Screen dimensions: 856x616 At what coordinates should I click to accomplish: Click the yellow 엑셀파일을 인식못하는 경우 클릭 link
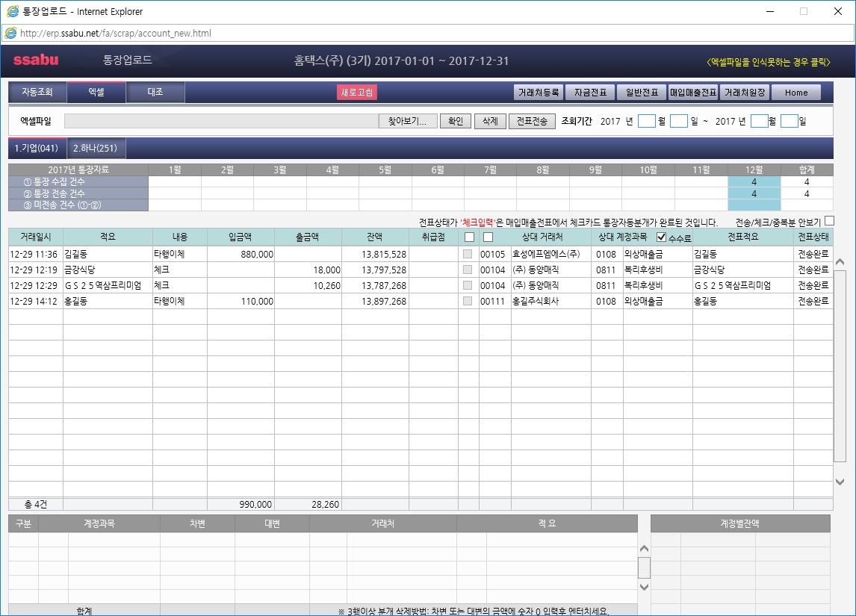coord(768,62)
